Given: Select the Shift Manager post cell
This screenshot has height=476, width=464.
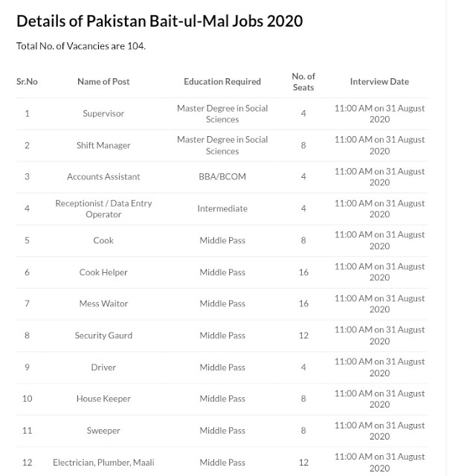Looking at the screenshot, I should click(x=103, y=146).
